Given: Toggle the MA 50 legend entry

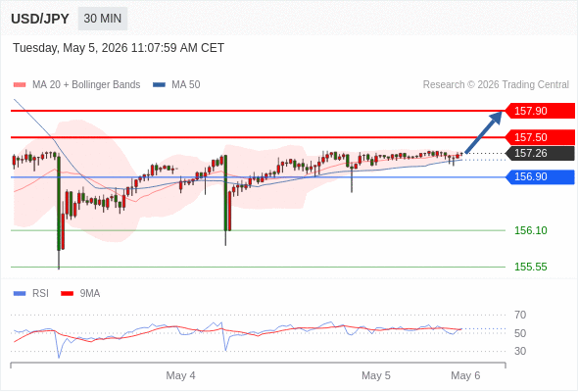Looking at the screenshot, I should 176,85.
